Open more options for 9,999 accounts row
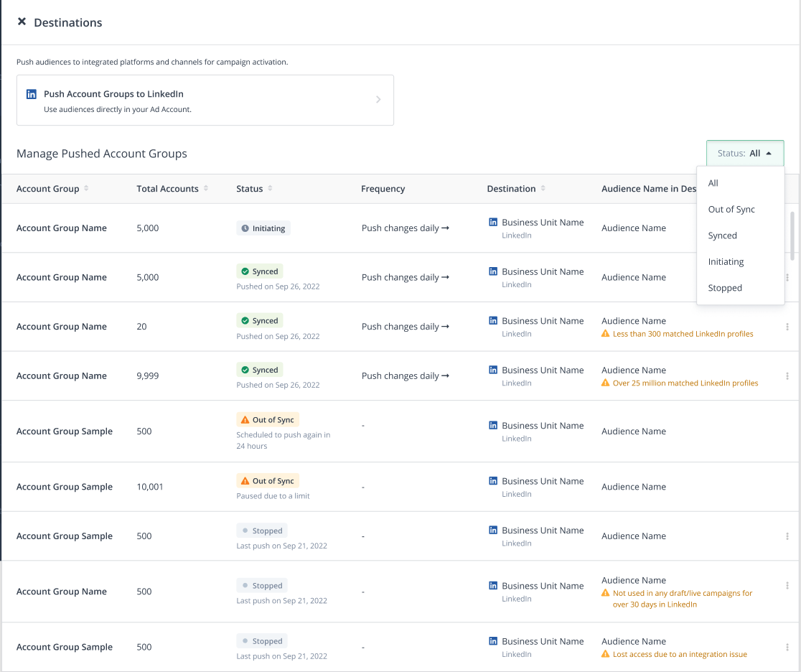 click(x=787, y=376)
